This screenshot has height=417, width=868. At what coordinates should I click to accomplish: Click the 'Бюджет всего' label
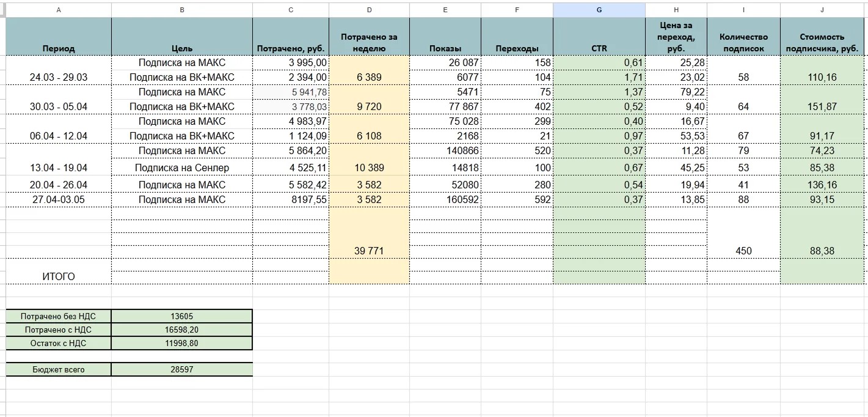[59, 369]
